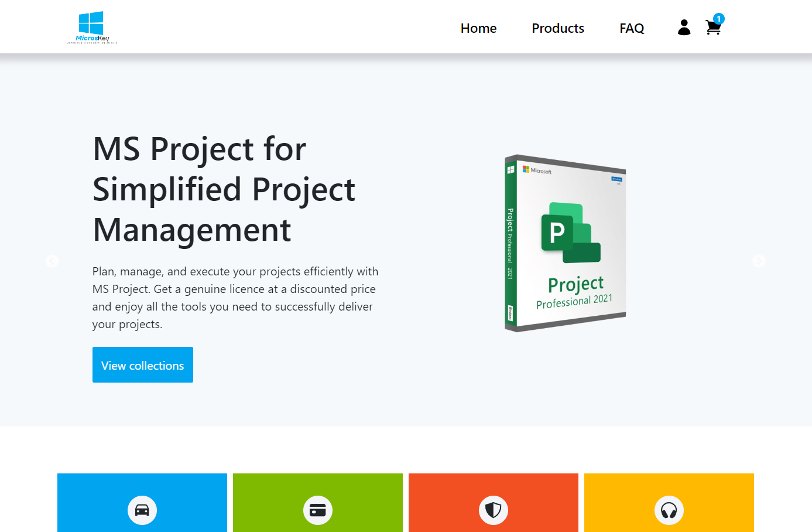
Task: Show the next carousel slide
Action: click(x=759, y=261)
